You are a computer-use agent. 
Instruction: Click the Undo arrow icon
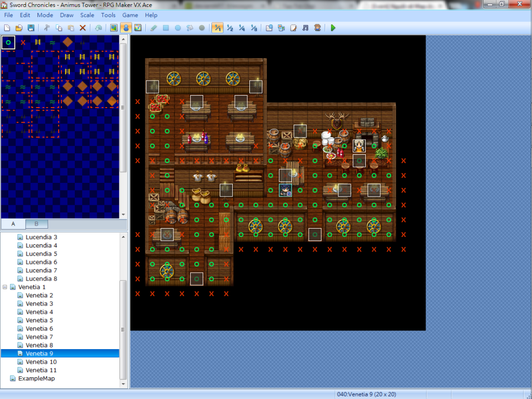tap(98, 28)
